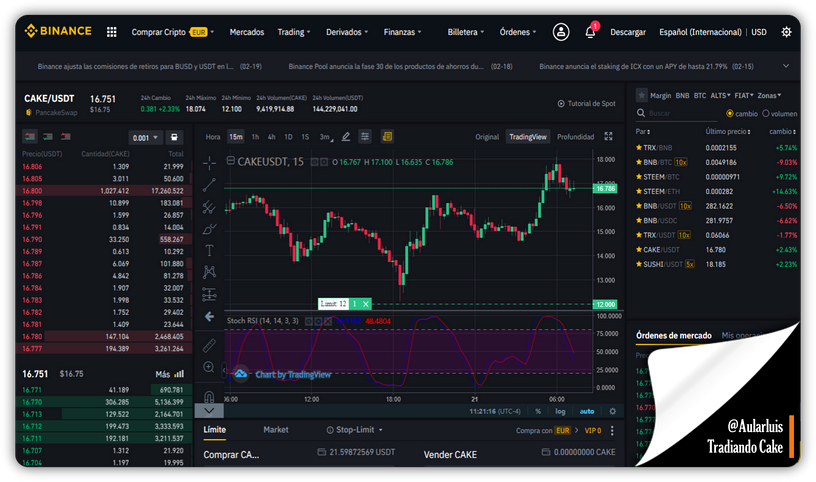Open the ALTS market dropdown

tap(720, 96)
